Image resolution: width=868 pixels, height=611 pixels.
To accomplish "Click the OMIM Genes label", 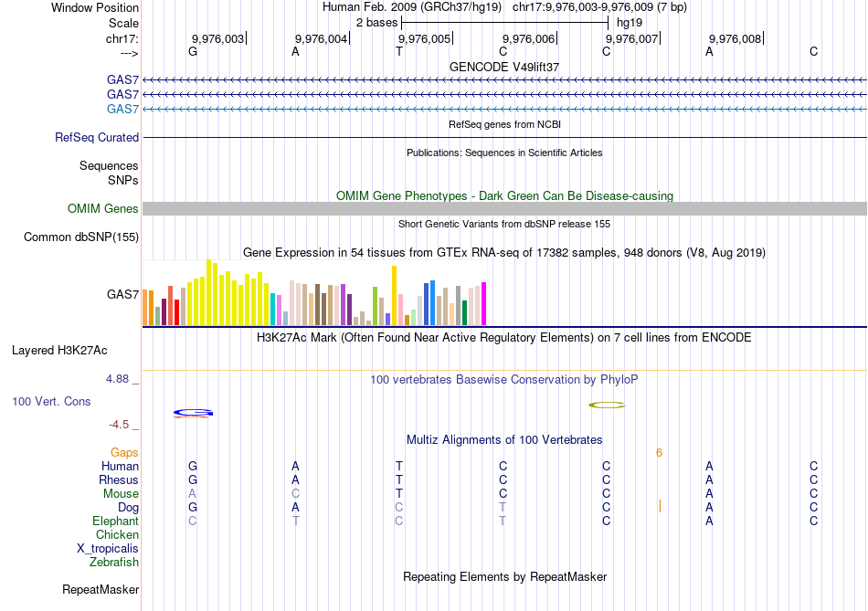I will click(103, 208).
